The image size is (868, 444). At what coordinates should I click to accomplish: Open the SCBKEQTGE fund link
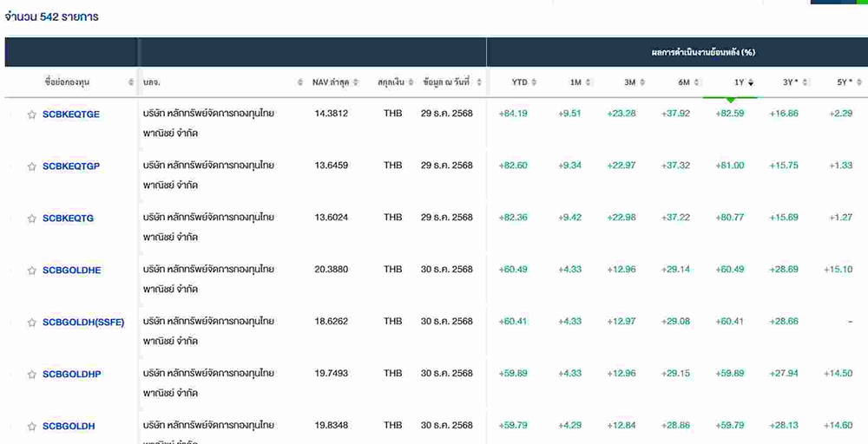point(70,114)
